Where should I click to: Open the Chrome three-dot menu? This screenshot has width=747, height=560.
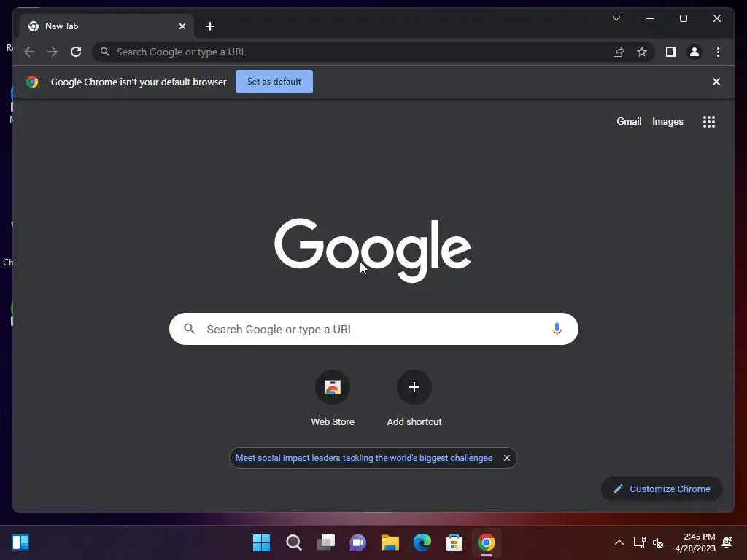click(x=718, y=52)
